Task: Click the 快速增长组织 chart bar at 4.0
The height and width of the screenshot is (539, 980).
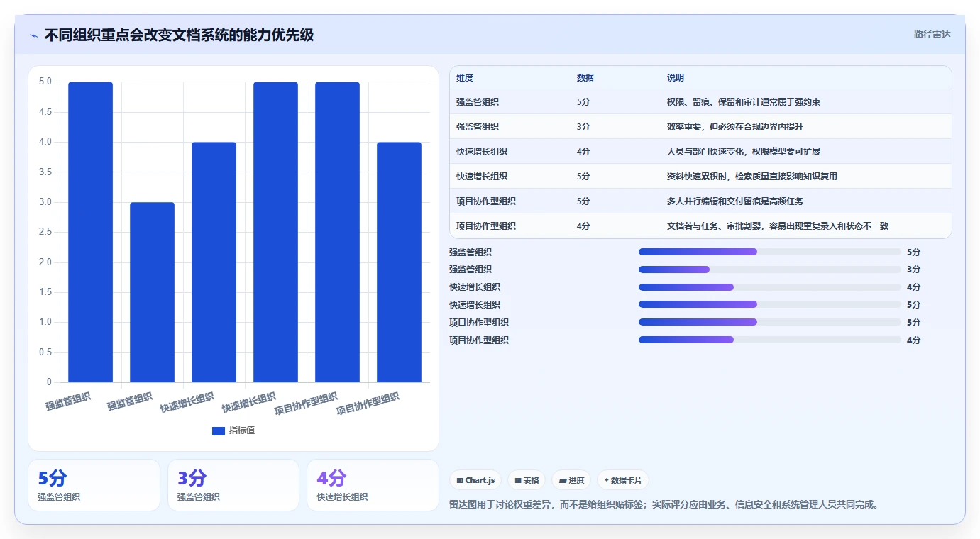Action: (x=214, y=262)
